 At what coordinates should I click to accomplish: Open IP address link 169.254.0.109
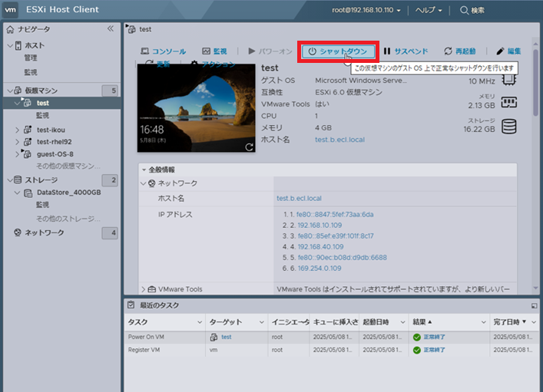pyautogui.click(x=320, y=268)
